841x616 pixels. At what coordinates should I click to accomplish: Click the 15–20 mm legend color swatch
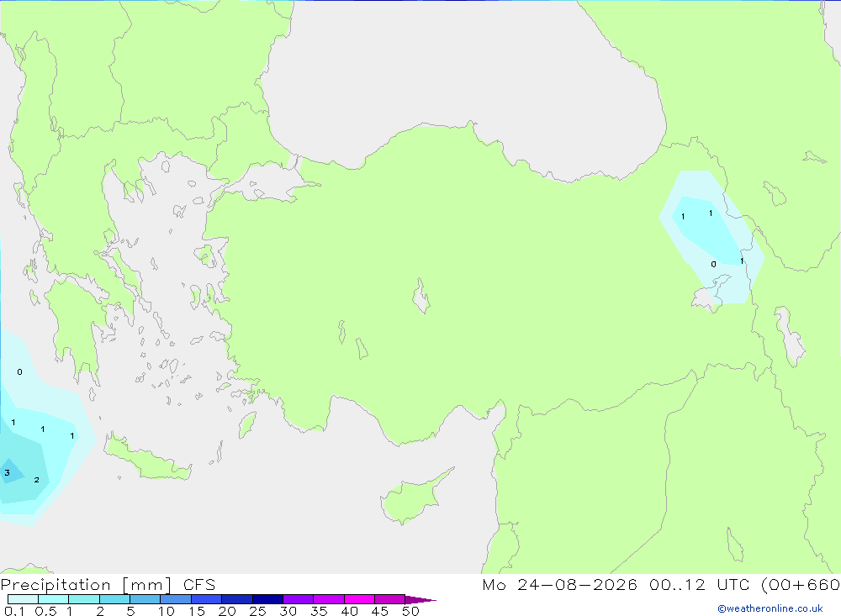(207, 599)
